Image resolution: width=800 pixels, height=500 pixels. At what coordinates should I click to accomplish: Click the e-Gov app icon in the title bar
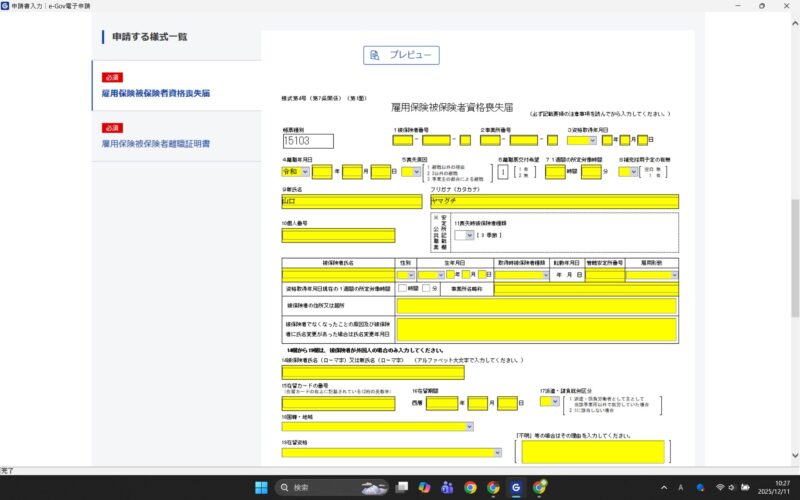[5, 6]
